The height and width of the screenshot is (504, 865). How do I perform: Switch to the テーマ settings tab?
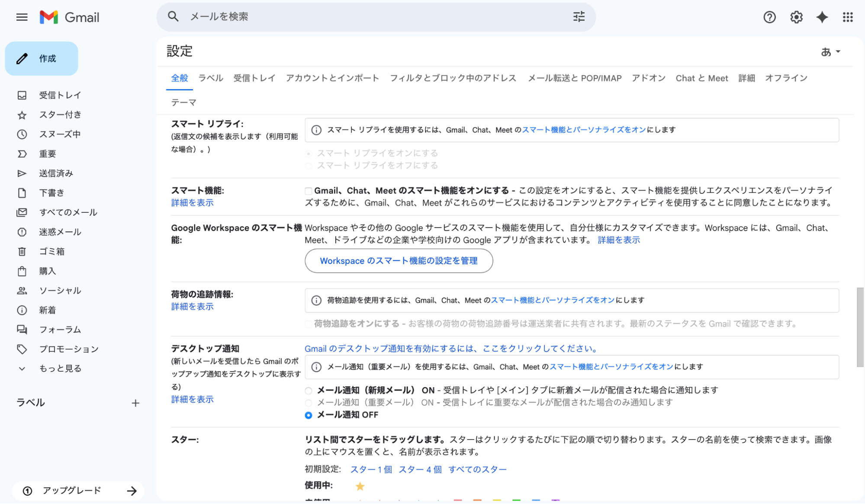183,102
